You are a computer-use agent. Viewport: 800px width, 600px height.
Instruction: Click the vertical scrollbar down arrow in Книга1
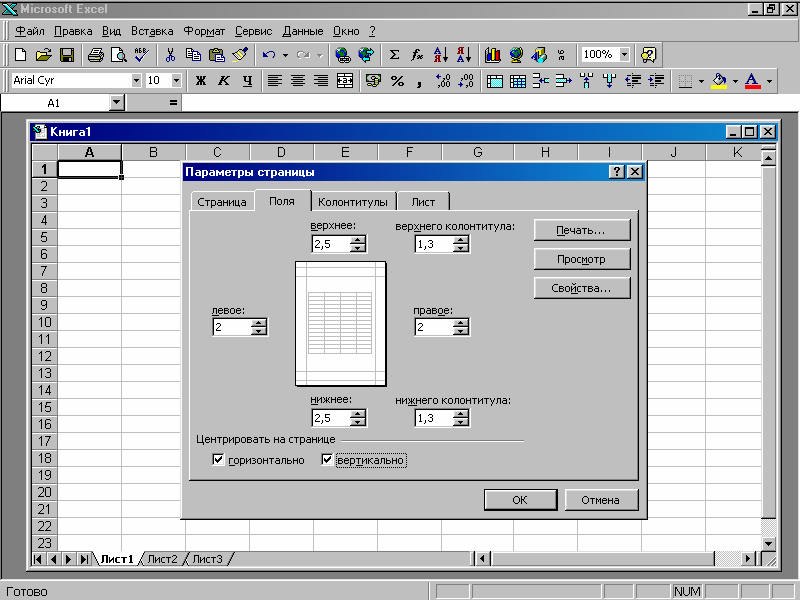point(768,544)
